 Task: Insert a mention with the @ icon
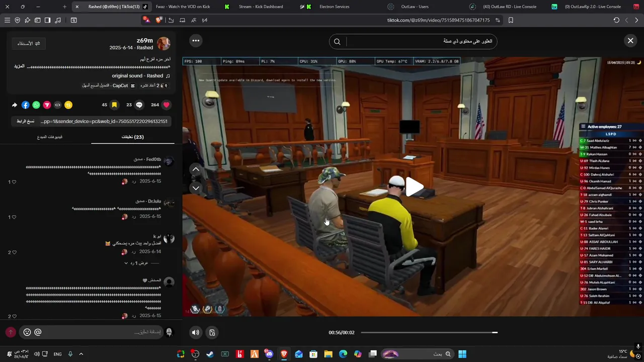click(38, 332)
